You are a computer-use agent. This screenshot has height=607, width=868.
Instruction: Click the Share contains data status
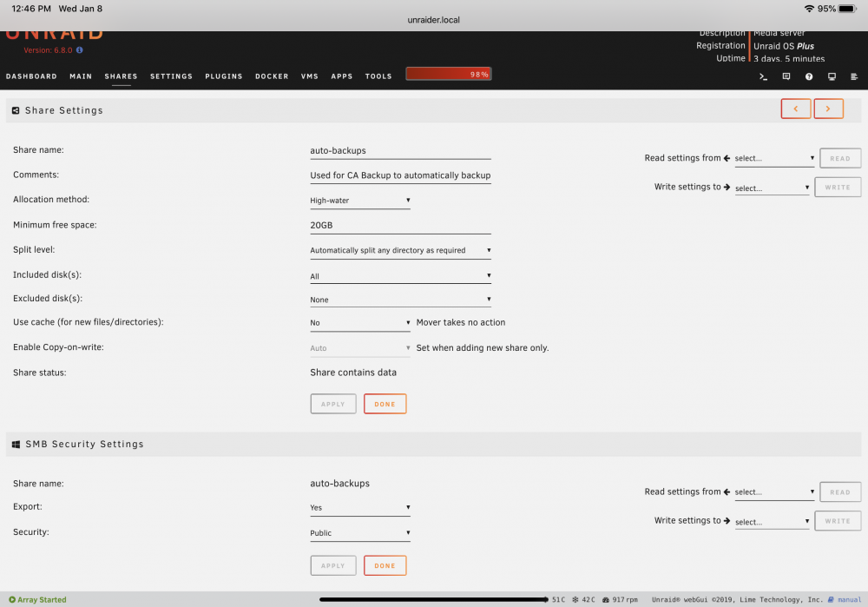pyautogui.click(x=353, y=373)
